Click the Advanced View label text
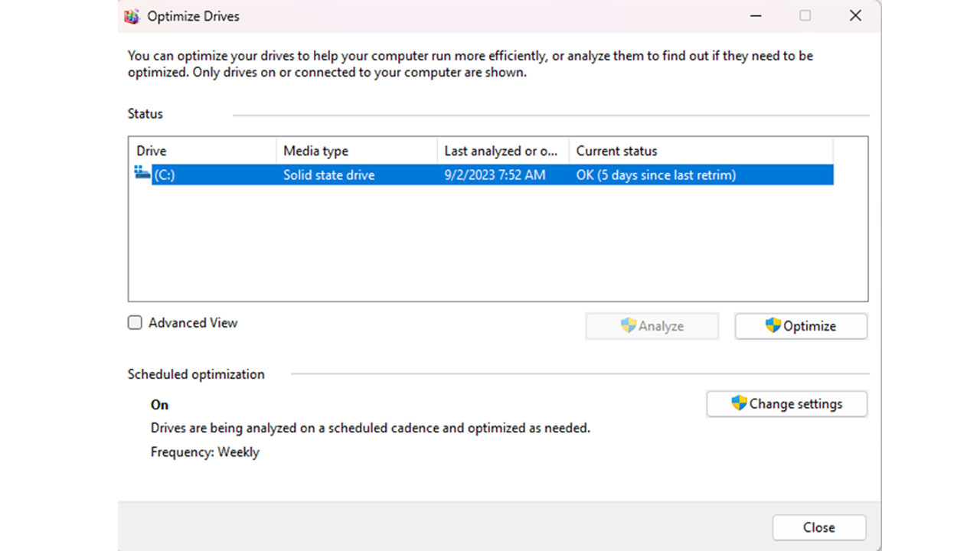980x551 pixels. click(x=193, y=323)
